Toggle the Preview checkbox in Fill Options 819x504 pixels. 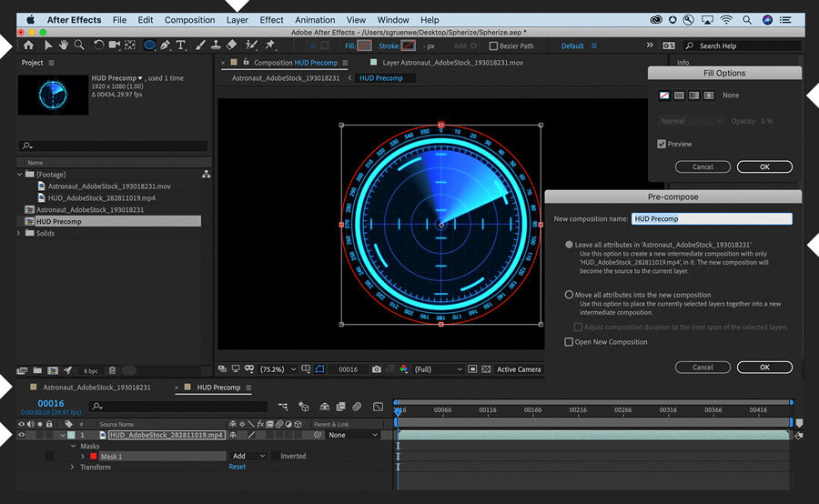(x=662, y=144)
